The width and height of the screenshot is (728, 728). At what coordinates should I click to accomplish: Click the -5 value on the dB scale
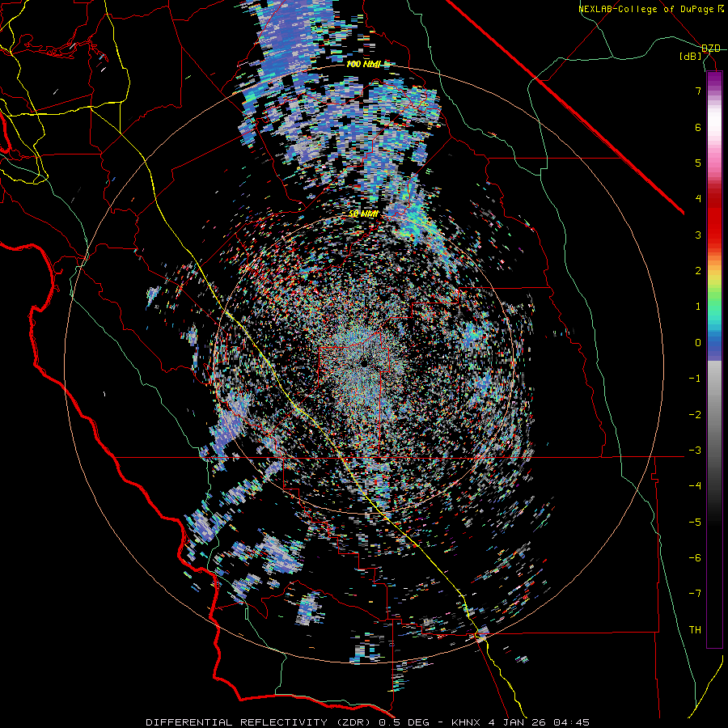point(695,522)
